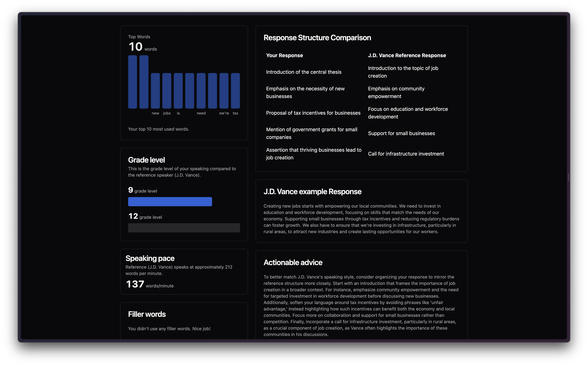Click the 'Top Words' card title
The width and height of the screenshot is (588, 366).
[139, 37]
